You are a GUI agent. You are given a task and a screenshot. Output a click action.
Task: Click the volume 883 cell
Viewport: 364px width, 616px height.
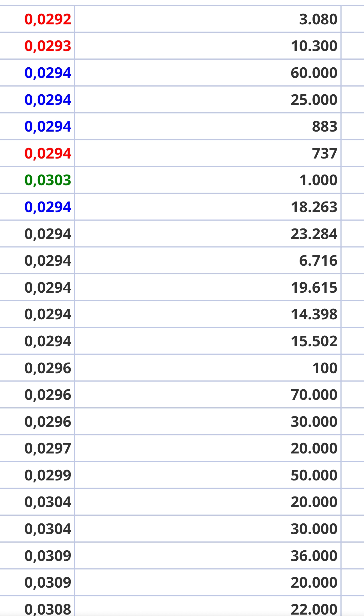tap(208, 126)
